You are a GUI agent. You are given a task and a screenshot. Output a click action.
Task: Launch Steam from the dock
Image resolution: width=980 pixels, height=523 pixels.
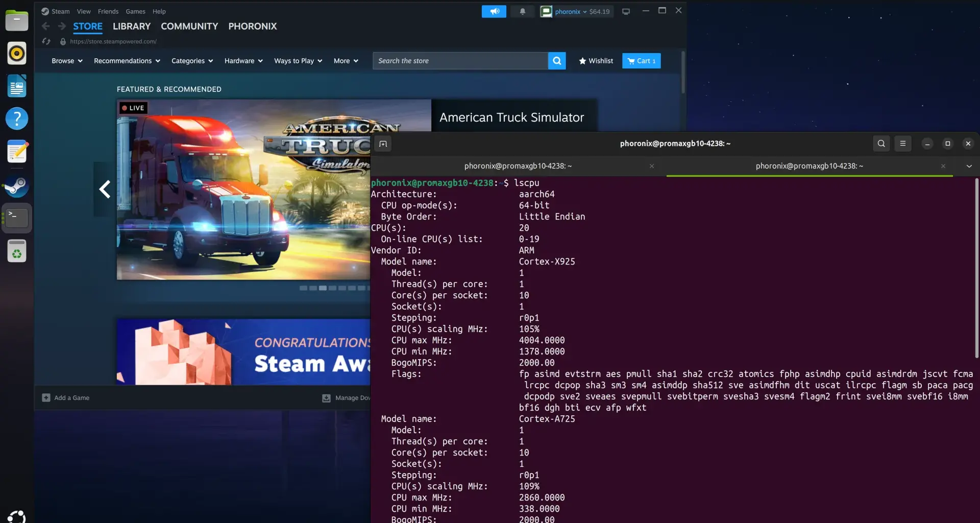click(17, 186)
